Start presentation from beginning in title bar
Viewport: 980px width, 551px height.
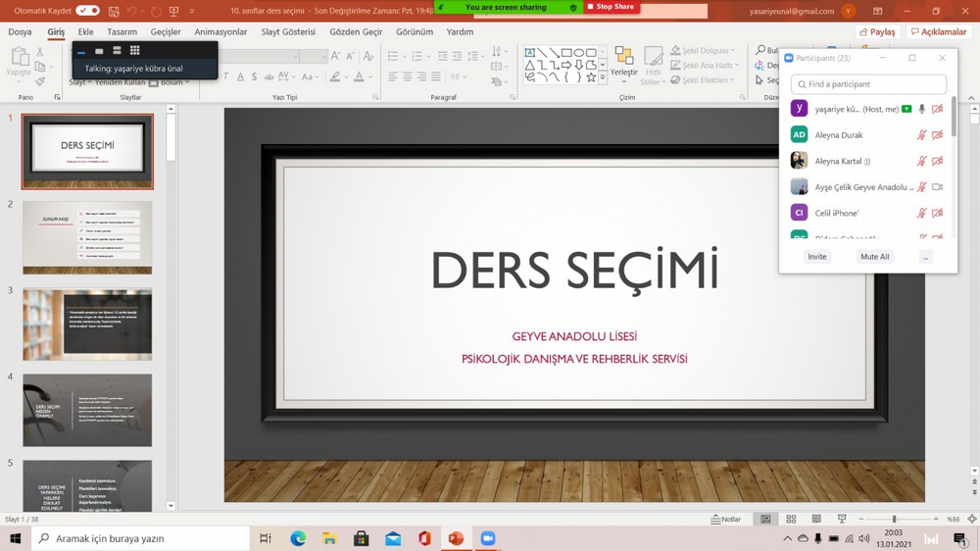[173, 11]
